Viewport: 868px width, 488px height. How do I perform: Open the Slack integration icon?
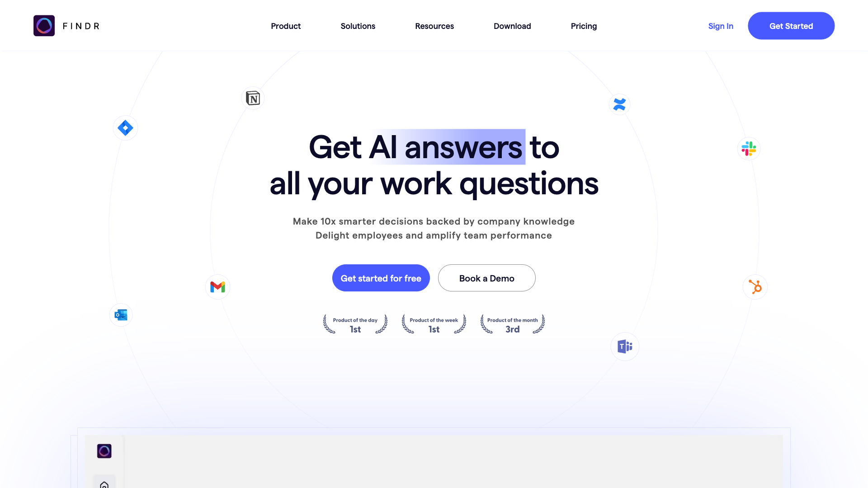click(748, 149)
